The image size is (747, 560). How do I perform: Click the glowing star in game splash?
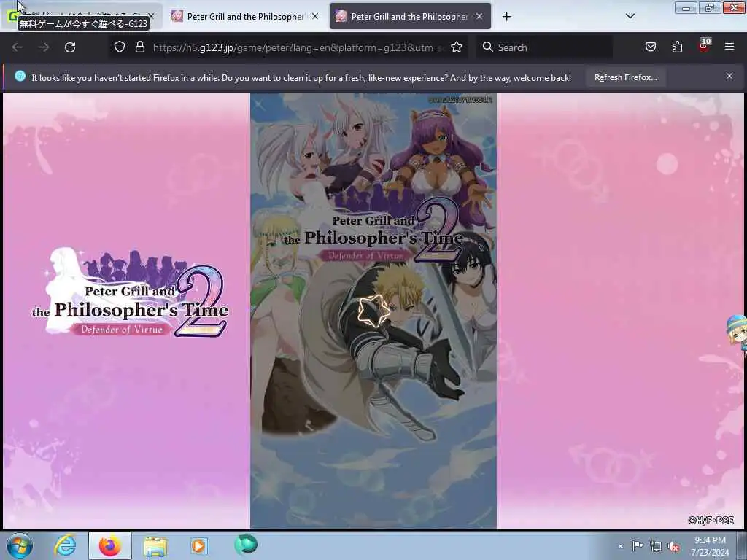coord(373,311)
